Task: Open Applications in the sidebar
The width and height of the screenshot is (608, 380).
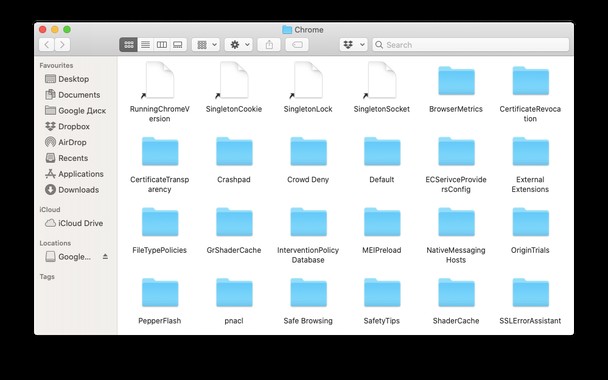Action: (74, 174)
